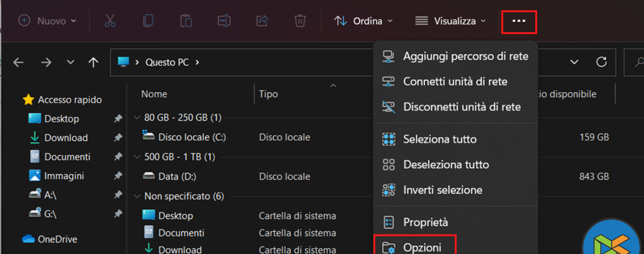Click the Delete trash bin icon
This screenshot has width=644, height=254.
[x=300, y=21]
